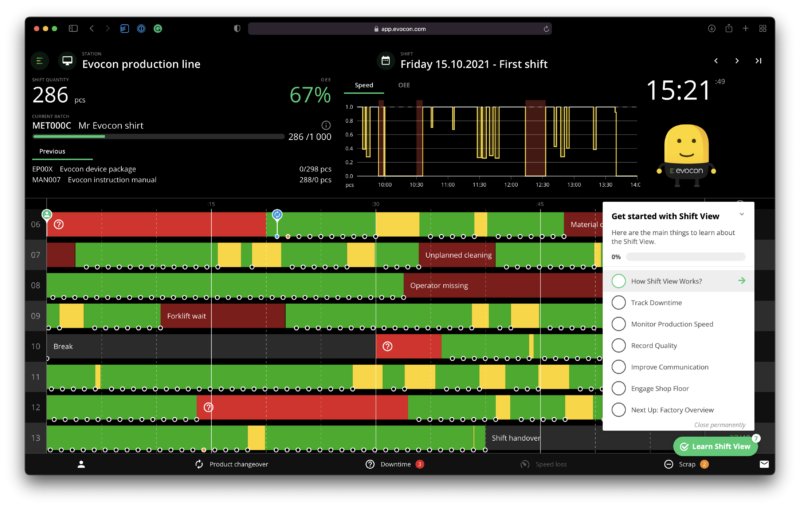Image resolution: width=800 pixels, height=508 pixels.
Task: Check off Next Up: Factory Overview circle
Action: 618,410
